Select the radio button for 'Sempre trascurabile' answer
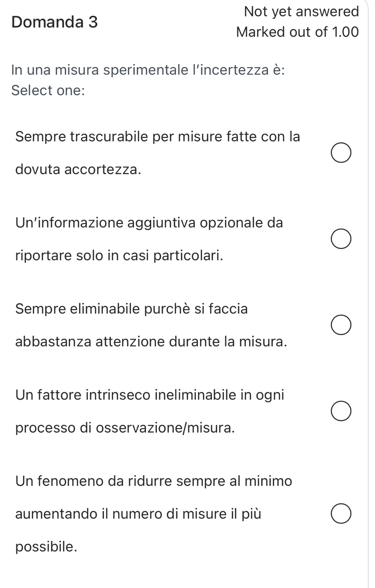Viewport: 375px width, 588px height. [x=341, y=153]
